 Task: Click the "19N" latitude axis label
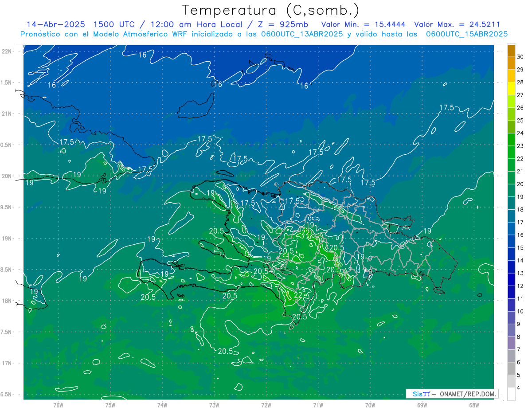[7, 238]
